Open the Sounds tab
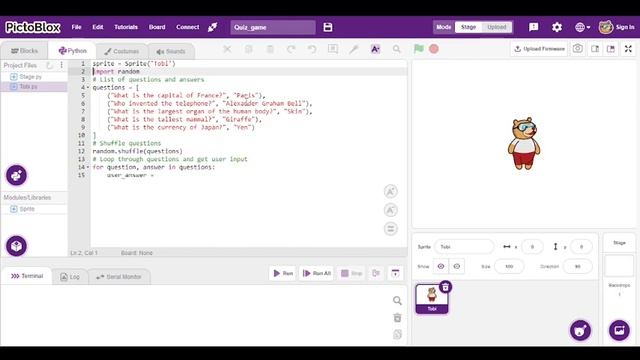This screenshot has height=360, width=640. (171, 51)
